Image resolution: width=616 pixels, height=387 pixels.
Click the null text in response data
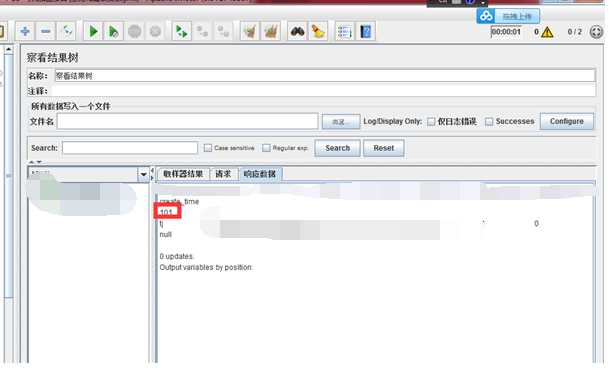click(165, 235)
